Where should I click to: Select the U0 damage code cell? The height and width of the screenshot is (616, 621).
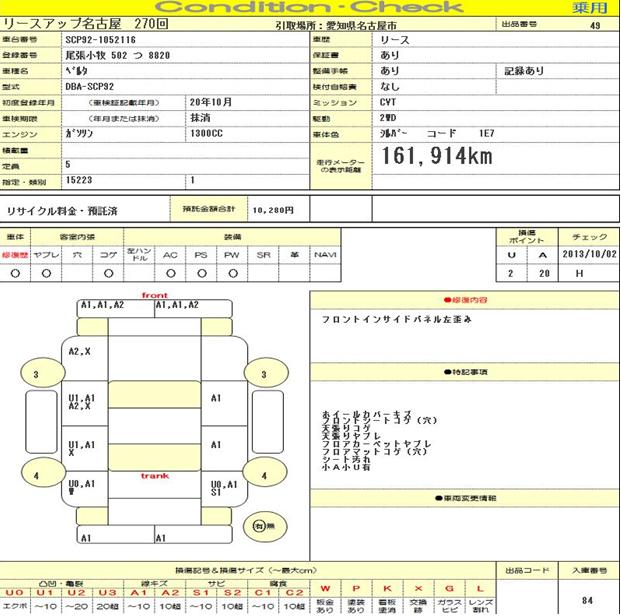click(14, 590)
